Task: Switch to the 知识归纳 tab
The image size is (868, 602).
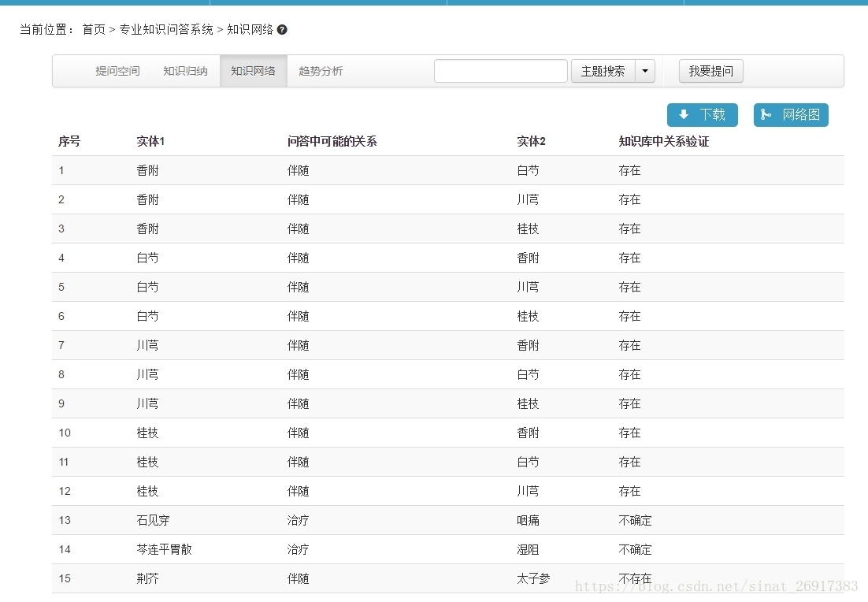Action: tap(185, 71)
